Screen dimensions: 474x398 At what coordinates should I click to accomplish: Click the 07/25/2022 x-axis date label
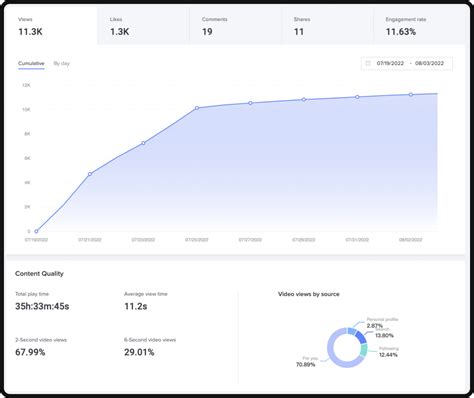pyautogui.click(x=197, y=240)
